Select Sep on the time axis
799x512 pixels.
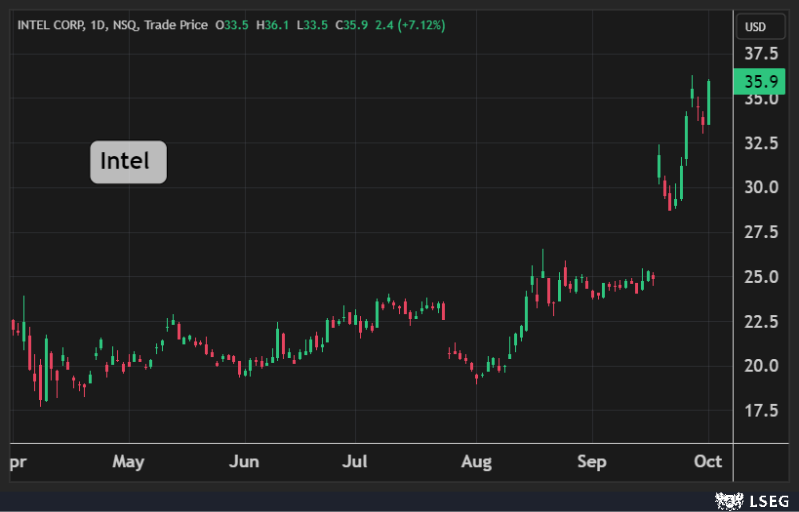click(x=592, y=462)
